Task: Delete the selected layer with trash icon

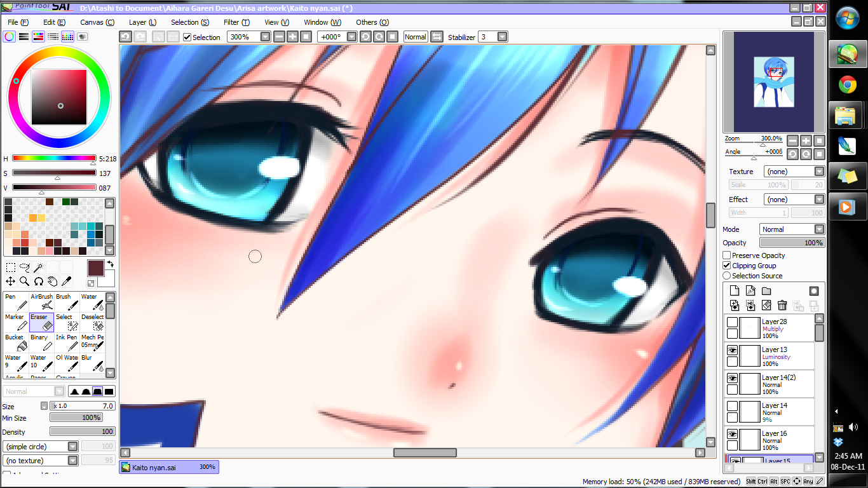Action: (782, 306)
